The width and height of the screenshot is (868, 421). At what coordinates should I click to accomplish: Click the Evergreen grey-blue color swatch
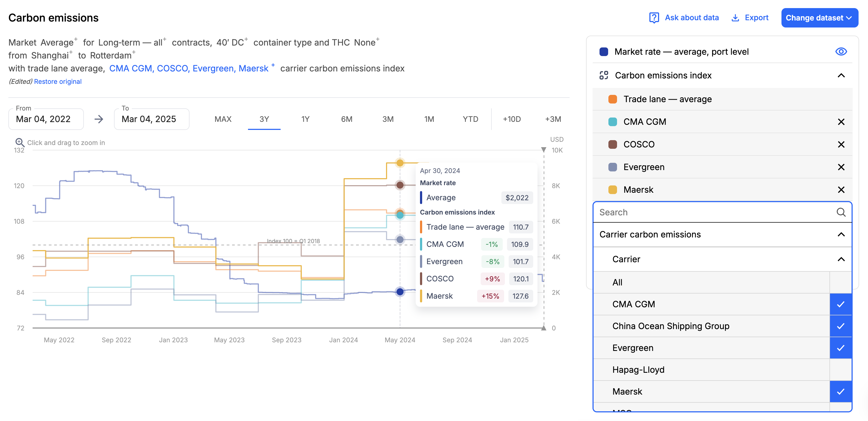coord(612,167)
